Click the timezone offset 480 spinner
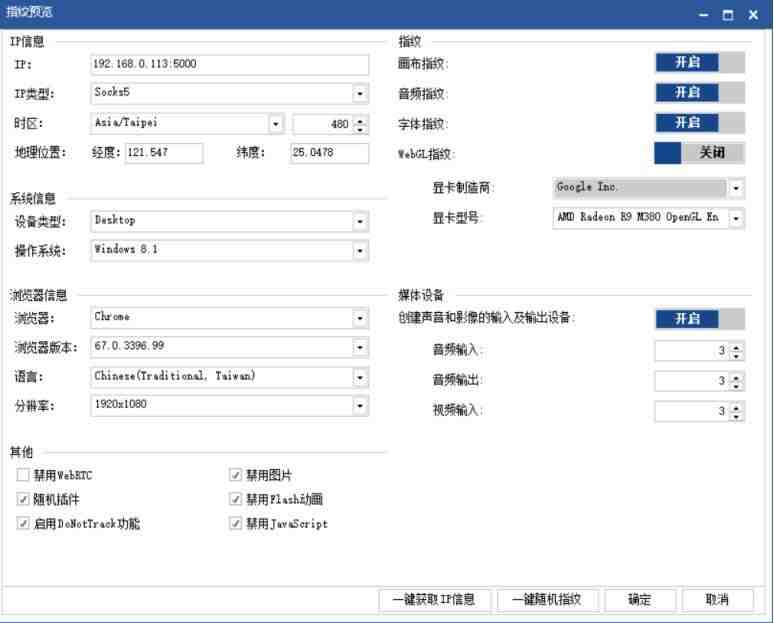Screen dimensions: 774x623 [x=330, y=124]
